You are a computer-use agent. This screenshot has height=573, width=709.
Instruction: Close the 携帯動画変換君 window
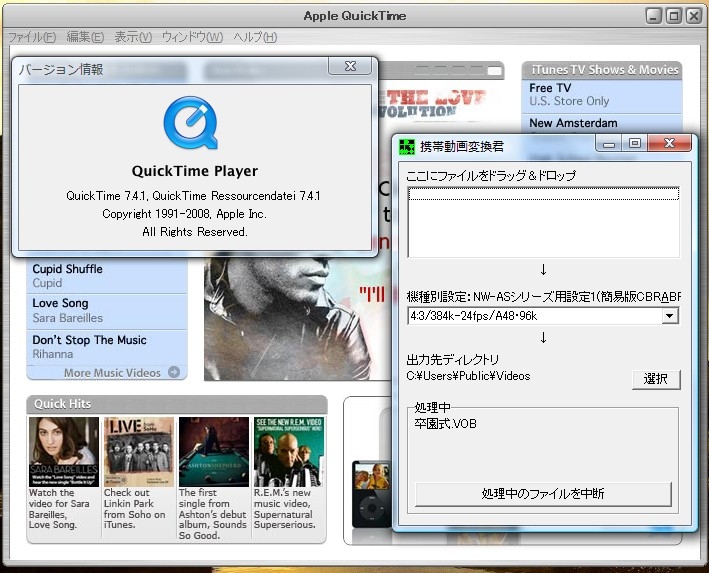tap(670, 144)
